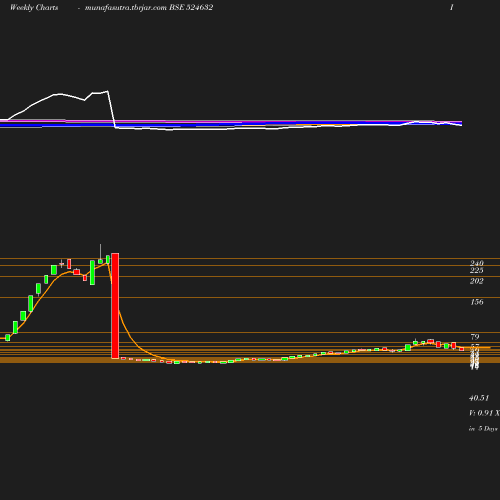
Task: Click the tall green candle before the crash
Action: (x=92, y=273)
